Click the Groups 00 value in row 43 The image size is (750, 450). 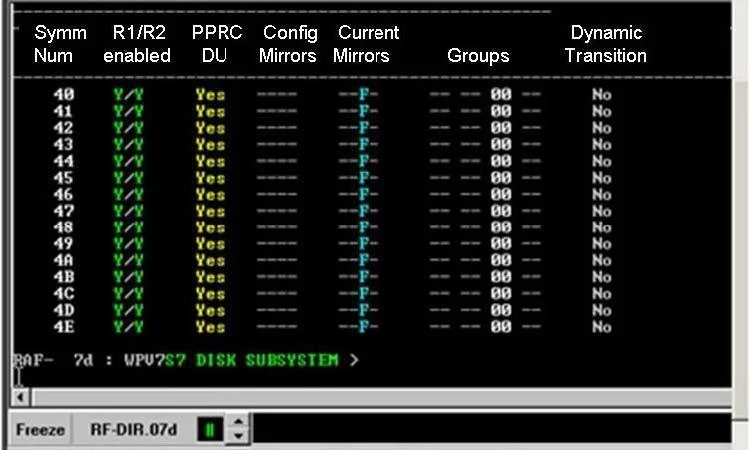501,144
